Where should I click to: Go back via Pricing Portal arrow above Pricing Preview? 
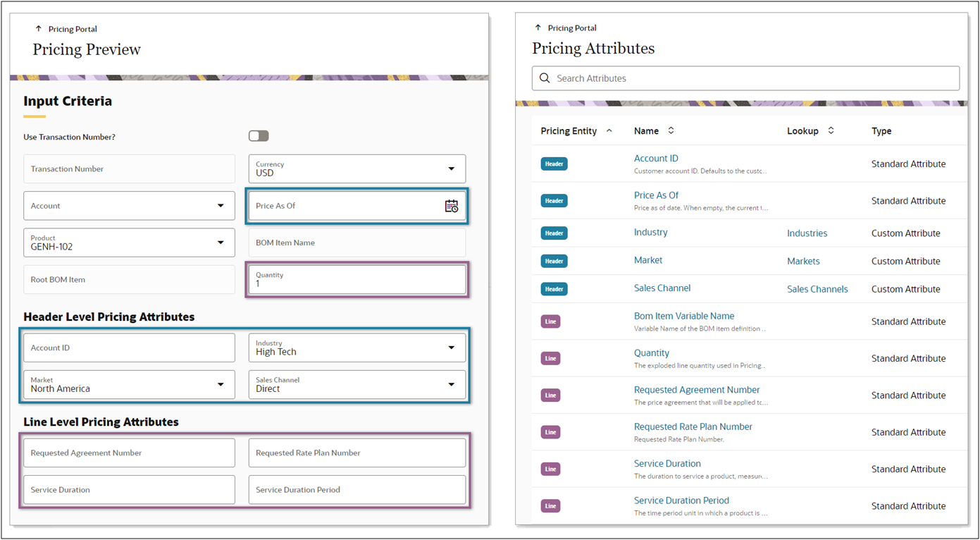[37, 29]
